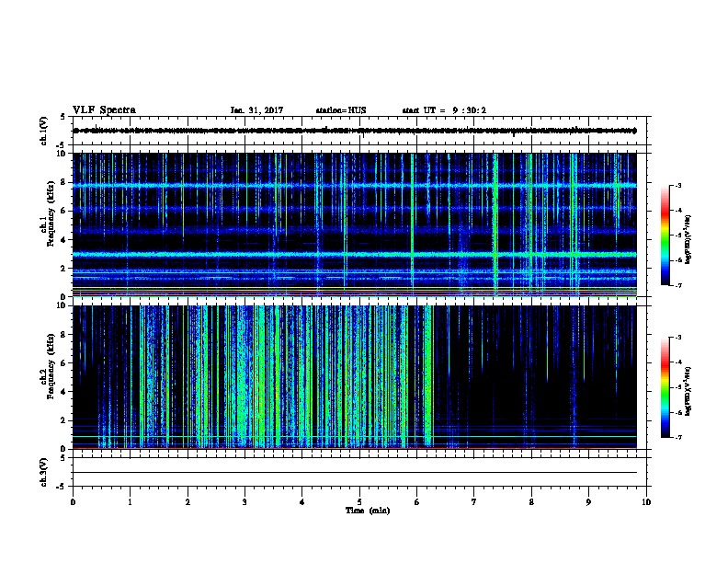The width and height of the screenshot is (728, 563).
Task: Click the bright 3 kHz band in ch.1 spectrogram
Action: coord(355,255)
